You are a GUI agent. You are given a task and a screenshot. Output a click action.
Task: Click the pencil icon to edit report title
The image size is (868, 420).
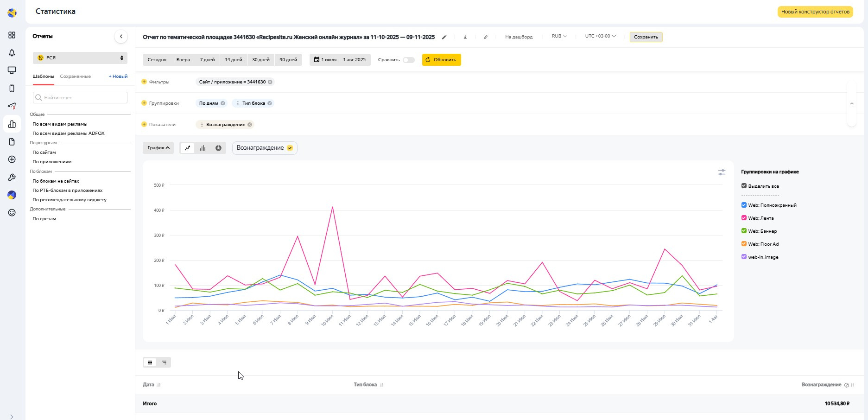click(444, 37)
